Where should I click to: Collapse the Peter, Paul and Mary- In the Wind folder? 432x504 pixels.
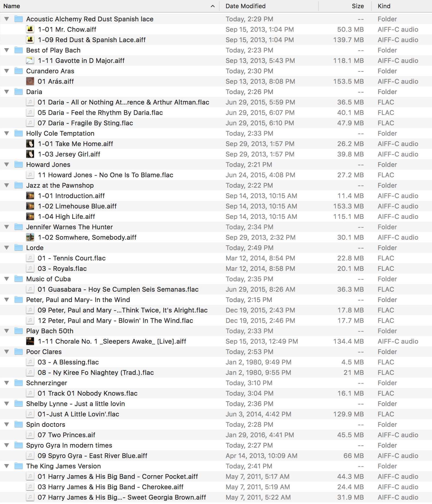7,300
